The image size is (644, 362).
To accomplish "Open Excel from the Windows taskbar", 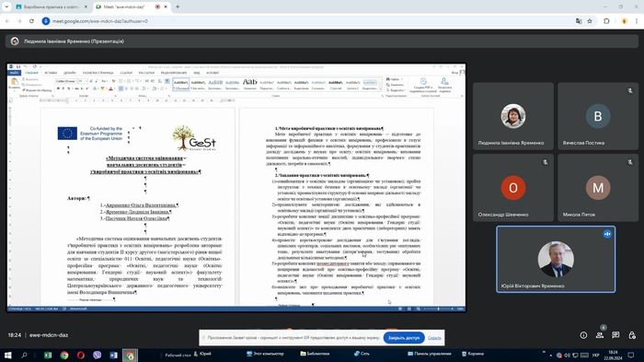I will click(x=48, y=355).
